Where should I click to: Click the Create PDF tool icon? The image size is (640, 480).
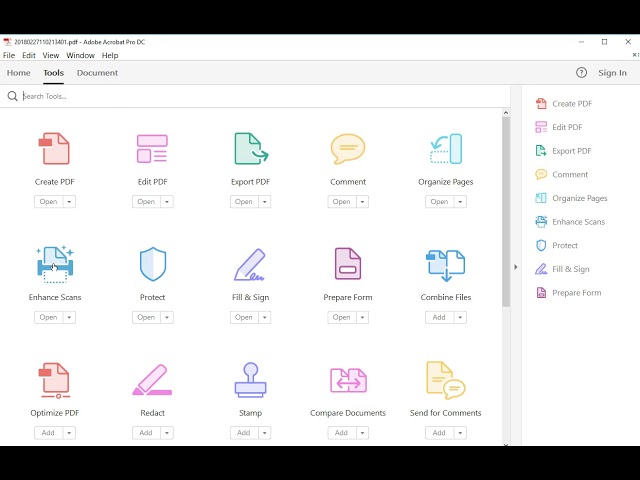pos(54,149)
